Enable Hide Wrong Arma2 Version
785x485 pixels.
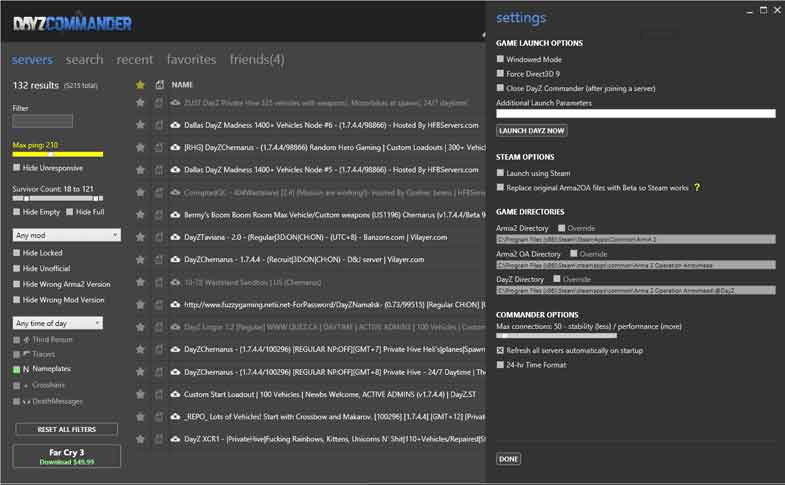tap(17, 284)
